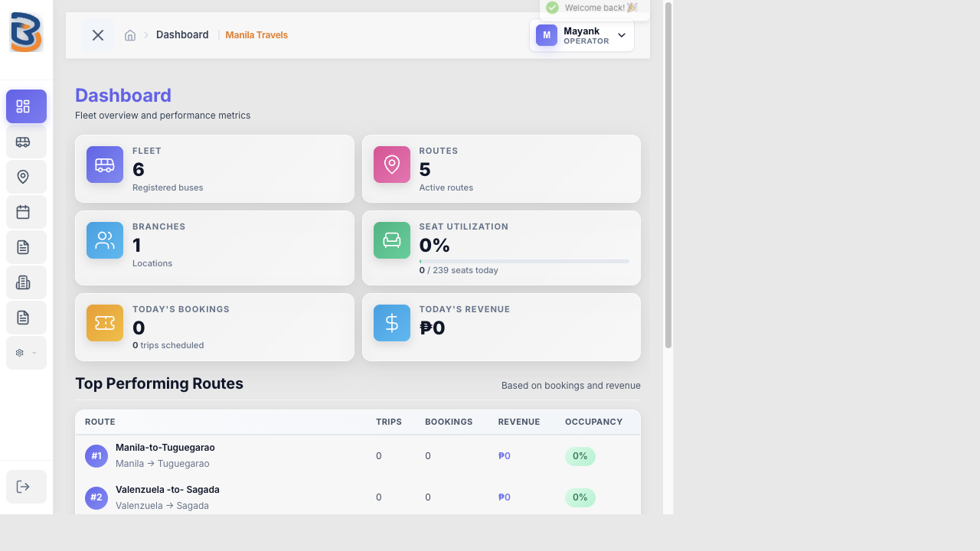Click the Active routes card text

pos(446,187)
